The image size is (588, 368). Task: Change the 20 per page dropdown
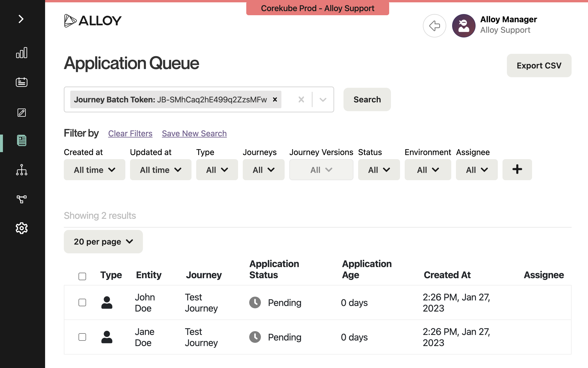coord(103,242)
